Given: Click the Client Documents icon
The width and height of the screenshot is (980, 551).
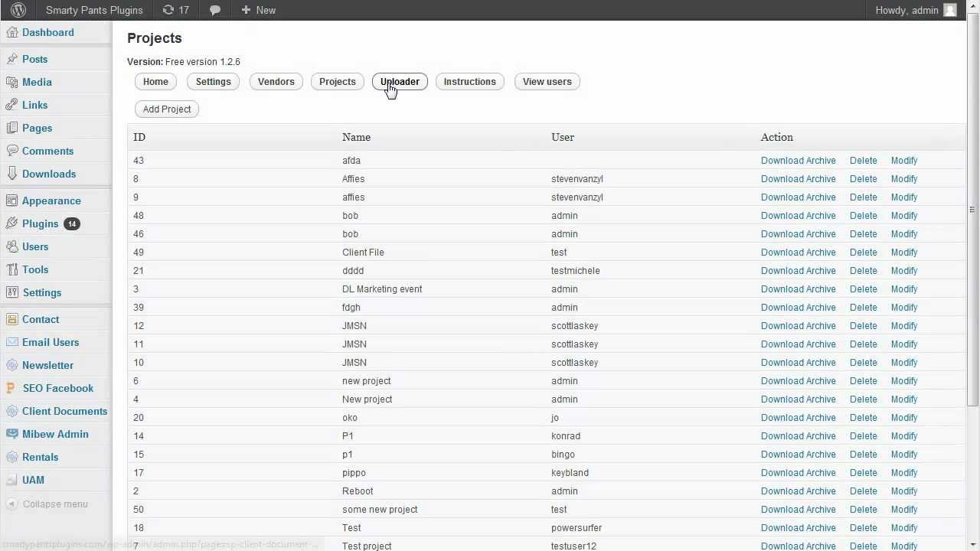Looking at the screenshot, I should [x=11, y=411].
